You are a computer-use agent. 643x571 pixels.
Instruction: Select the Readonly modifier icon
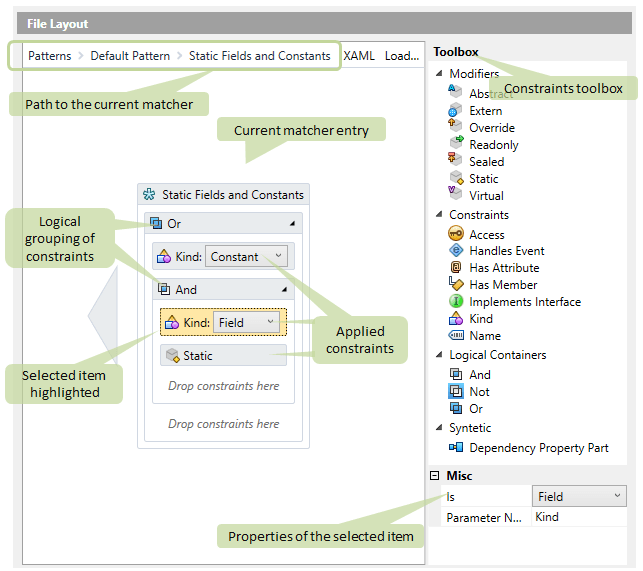tap(455, 145)
